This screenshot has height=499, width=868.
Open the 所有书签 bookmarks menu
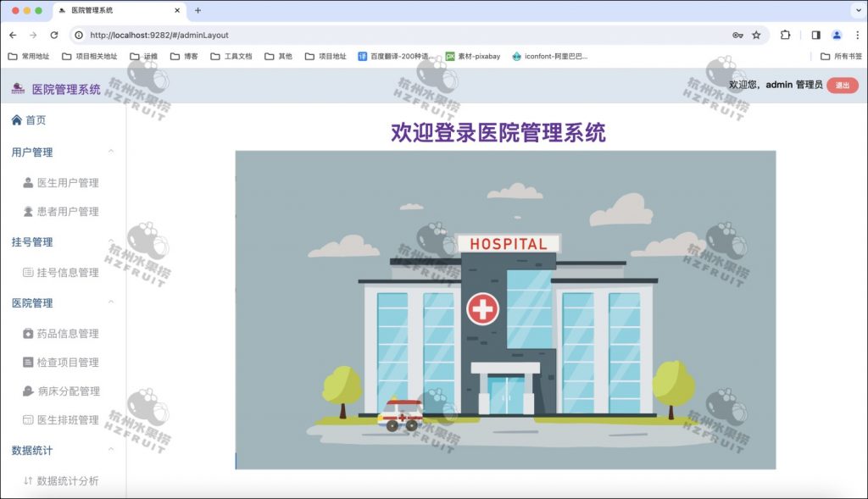click(843, 57)
